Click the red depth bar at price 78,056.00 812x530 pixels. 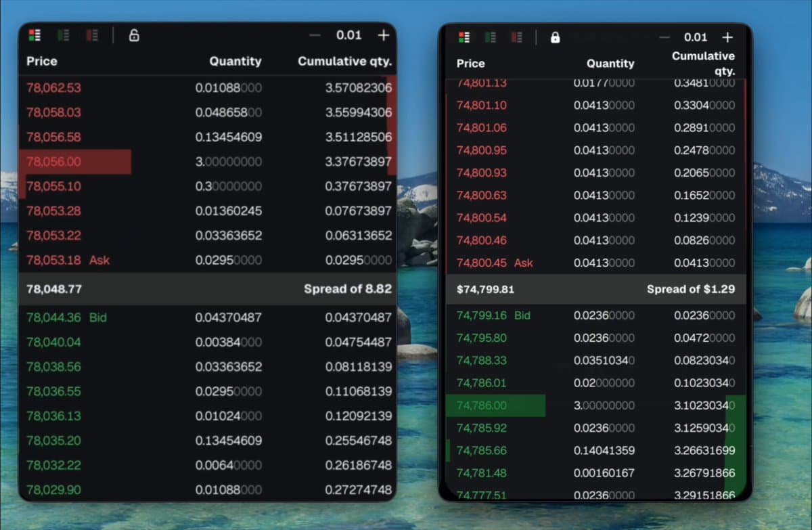[74, 162]
